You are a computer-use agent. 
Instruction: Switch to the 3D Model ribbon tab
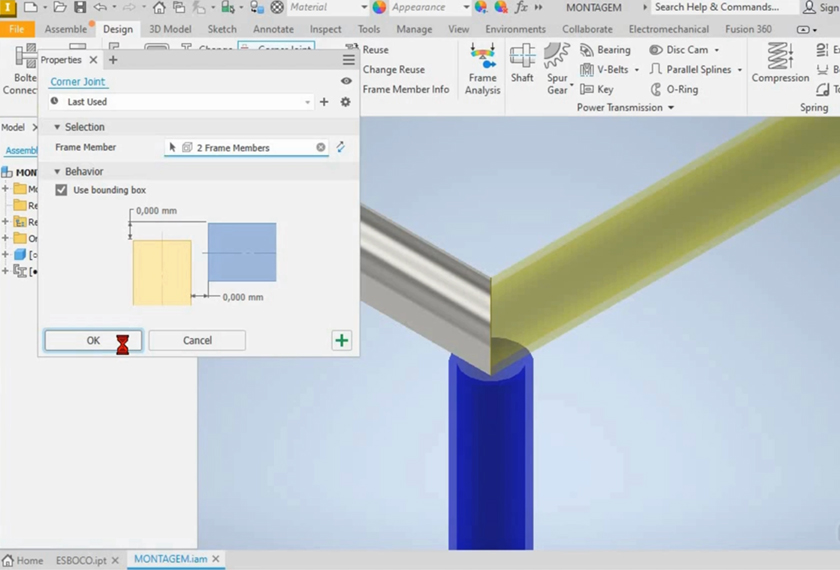pos(170,29)
